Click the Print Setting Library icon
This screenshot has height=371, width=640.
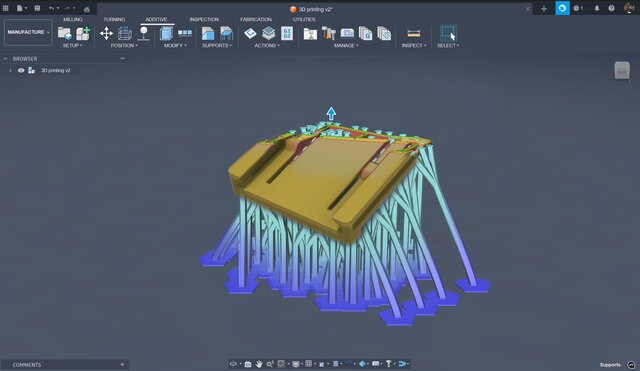pos(329,33)
